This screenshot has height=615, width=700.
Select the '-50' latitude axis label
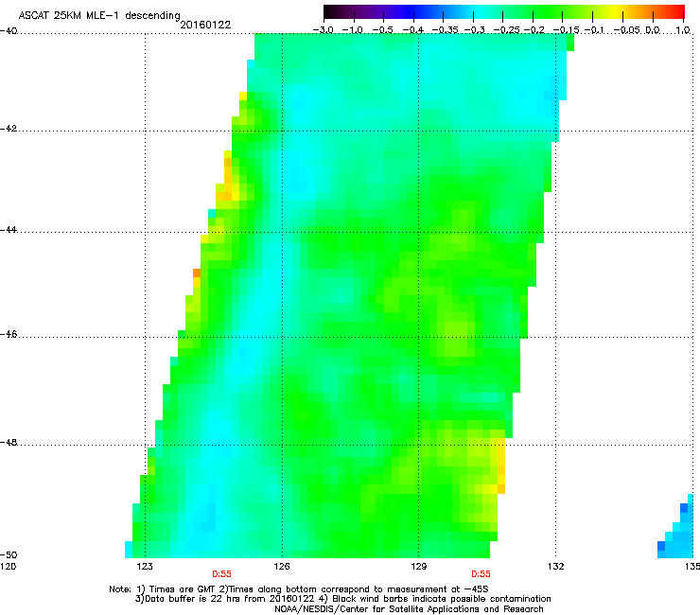tap(9, 554)
